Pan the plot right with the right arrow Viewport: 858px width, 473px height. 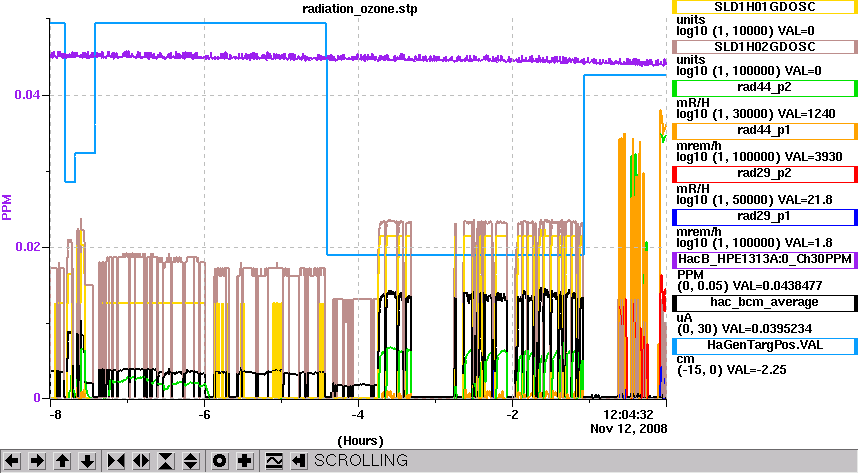37,461
